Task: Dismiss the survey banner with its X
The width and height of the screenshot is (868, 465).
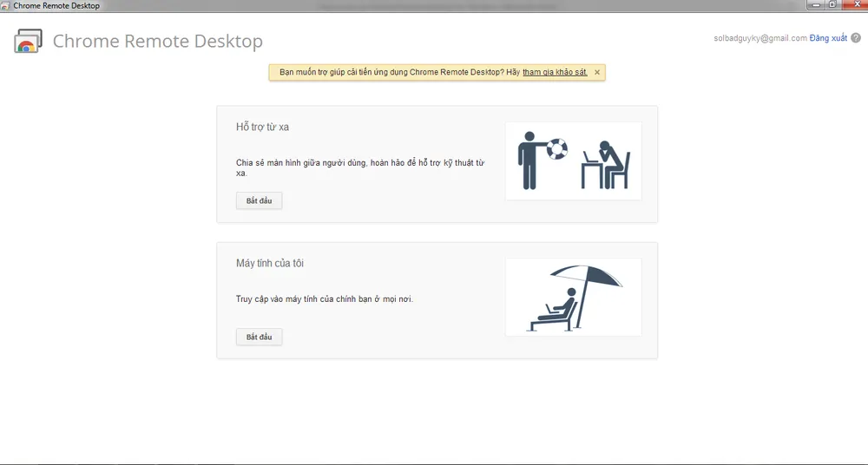Action: click(x=597, y=72)
